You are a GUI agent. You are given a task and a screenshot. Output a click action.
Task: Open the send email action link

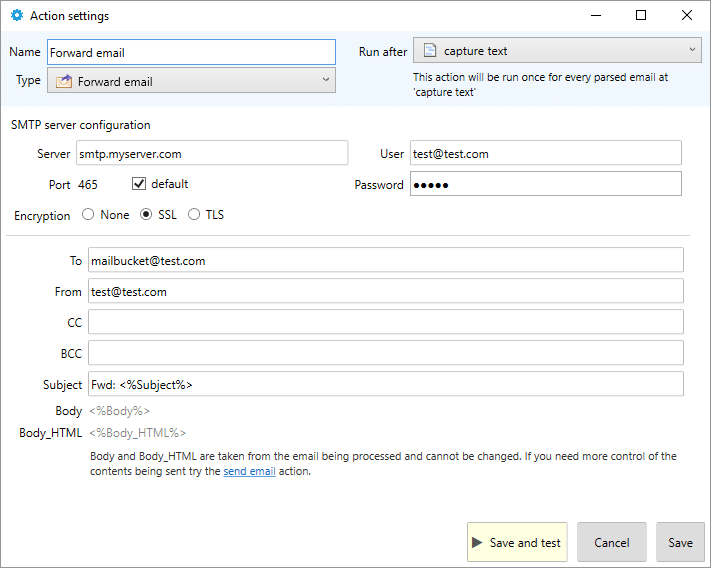click(x=249, y=471)
